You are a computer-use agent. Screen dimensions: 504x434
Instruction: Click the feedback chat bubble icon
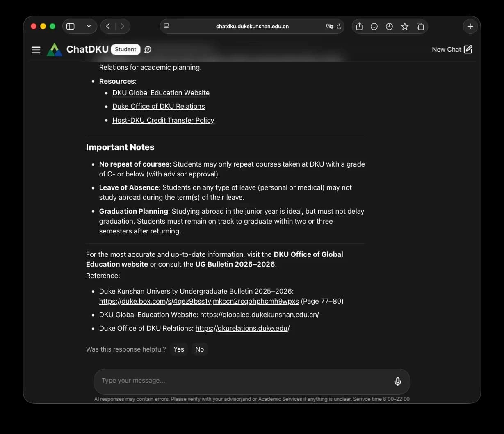click(x=148, y=50)
